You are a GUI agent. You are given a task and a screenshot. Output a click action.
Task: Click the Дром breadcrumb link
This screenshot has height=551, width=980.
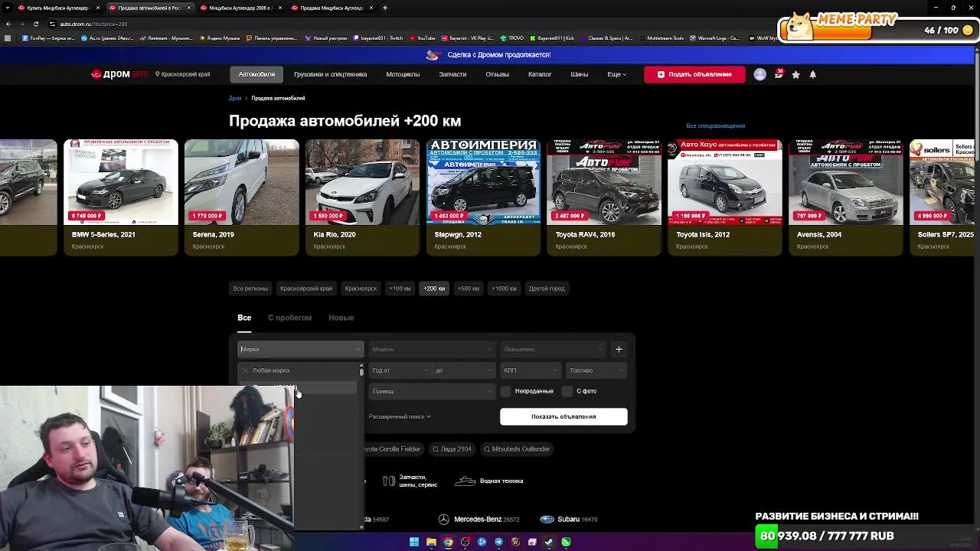pyautogui.click(x=235, y=98)
